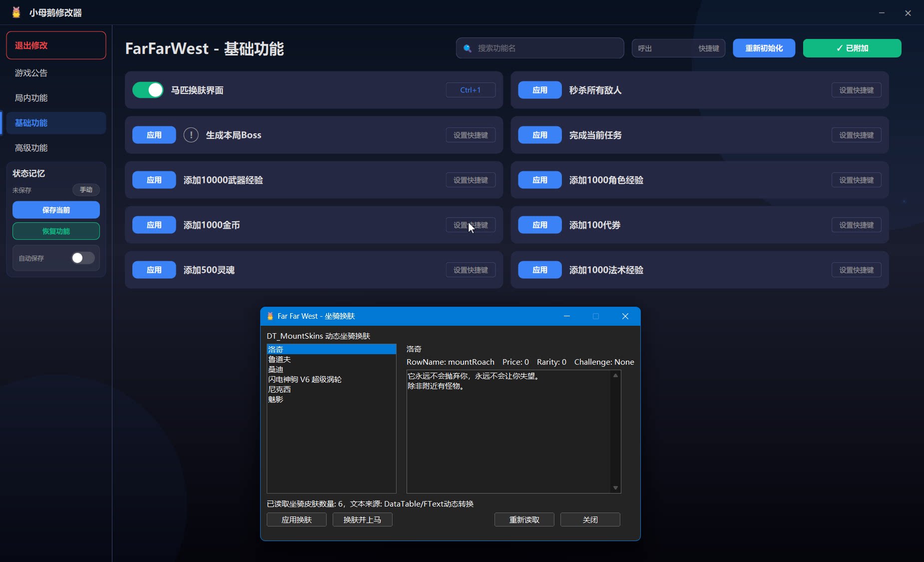Apply 秒杀所有敌人

[x=540, y=90]
